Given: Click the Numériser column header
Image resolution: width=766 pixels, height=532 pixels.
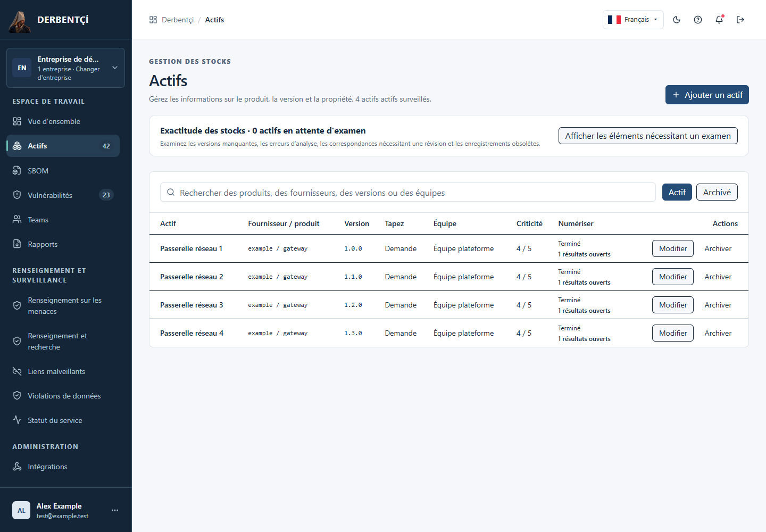Looking at the screenshot, I should [x=576, y=223].
